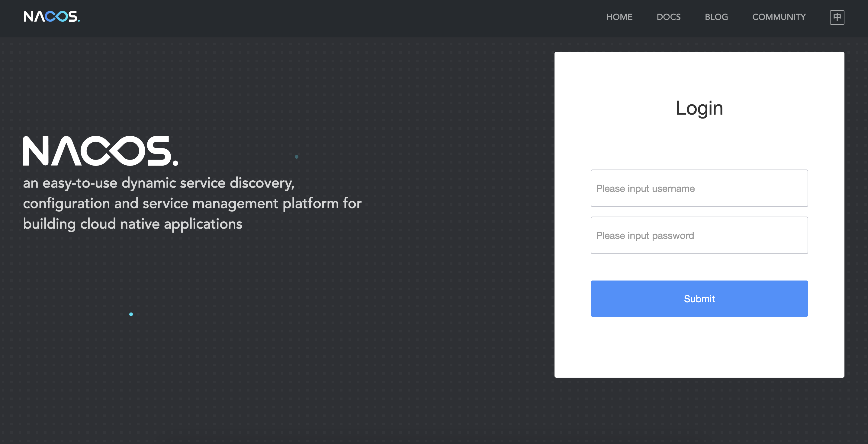Click the Login heading text
The width and height of the screenshot is (868, 444).
pos(699,108)
